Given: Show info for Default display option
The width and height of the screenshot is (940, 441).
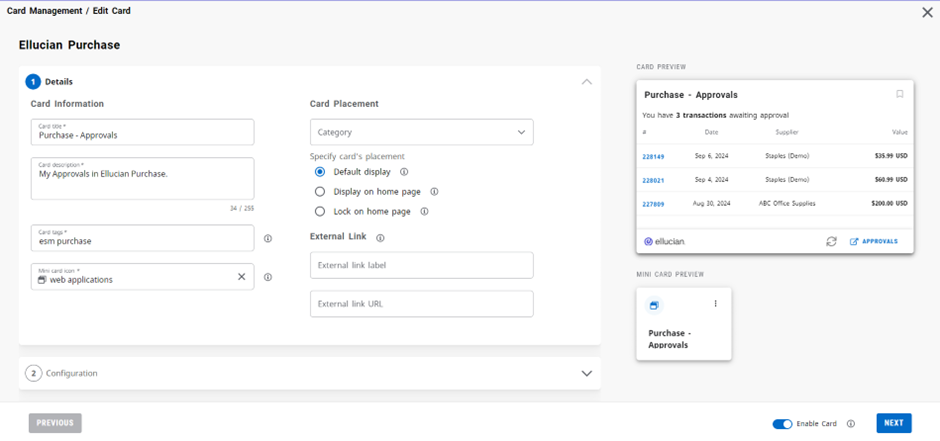Looking at the screenshot, I should 403,172.
